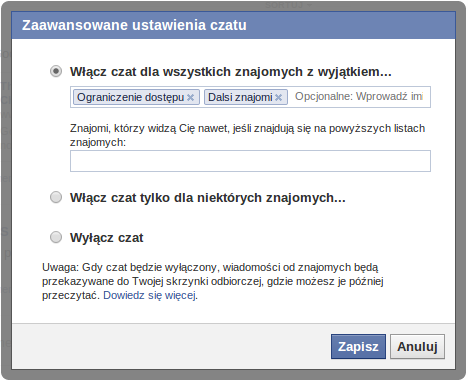Viewport: 468px width, 380px height.
Task: Click the 'Ograniczenie dostępu' tag label
Action: 130,97
